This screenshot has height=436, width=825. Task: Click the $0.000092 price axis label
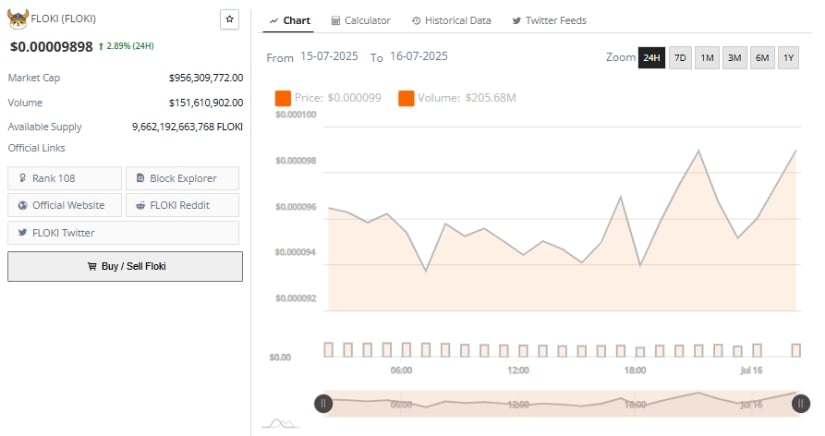coord(296,298)
